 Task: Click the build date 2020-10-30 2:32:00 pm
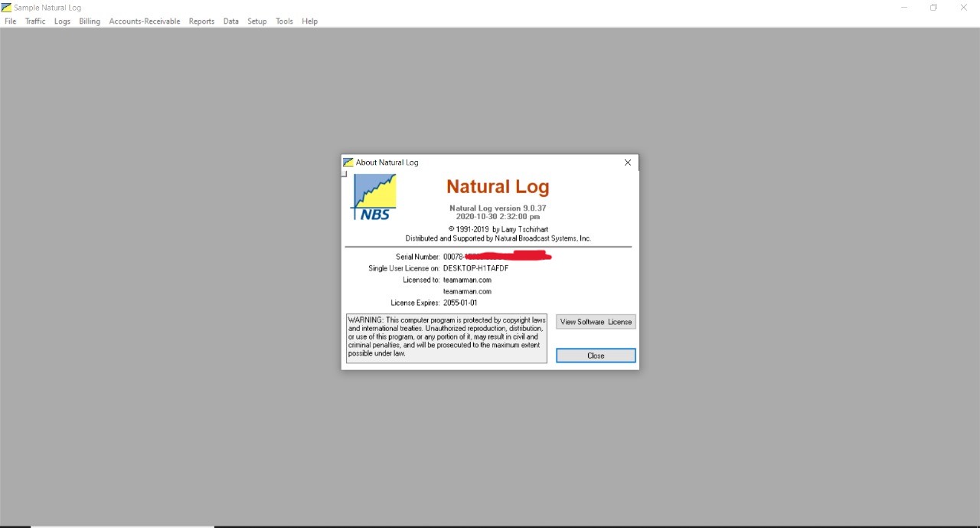498,217
